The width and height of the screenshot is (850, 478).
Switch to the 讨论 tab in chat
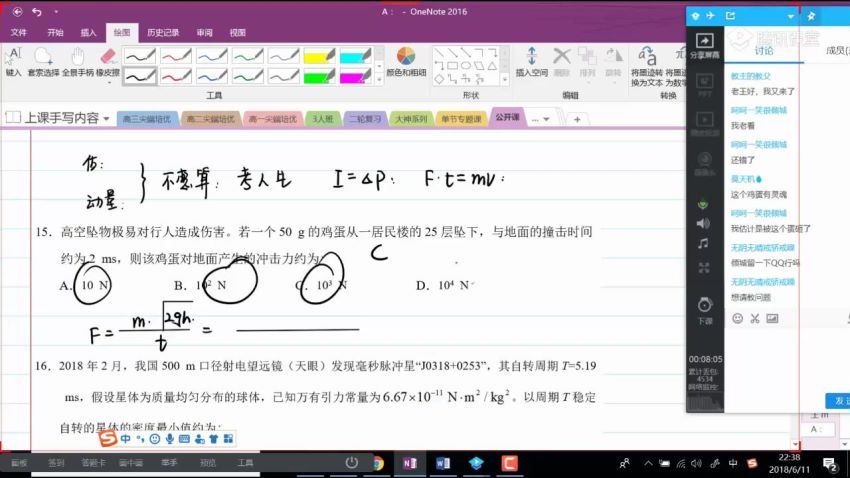click(x=764, y=50)
